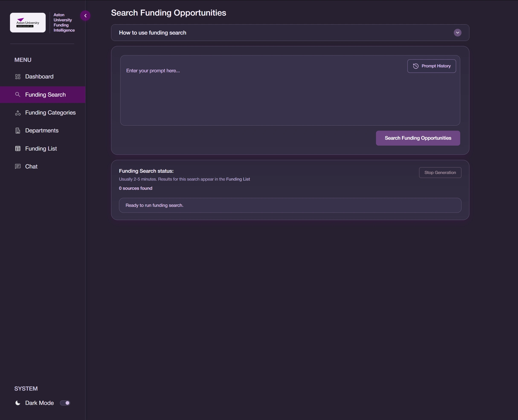Go to the Funding Categories page
This screenshot has height=420, width=518.
[x=50, y=113]
